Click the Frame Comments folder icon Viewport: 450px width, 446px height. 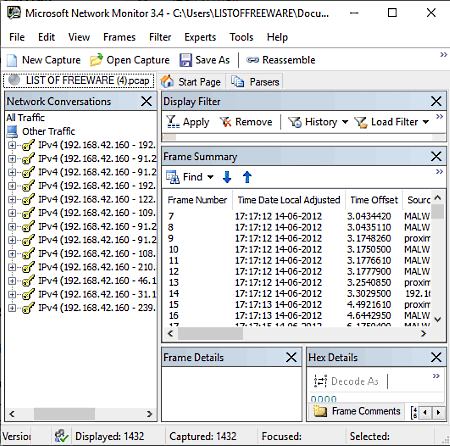click(x=320, y=411)
